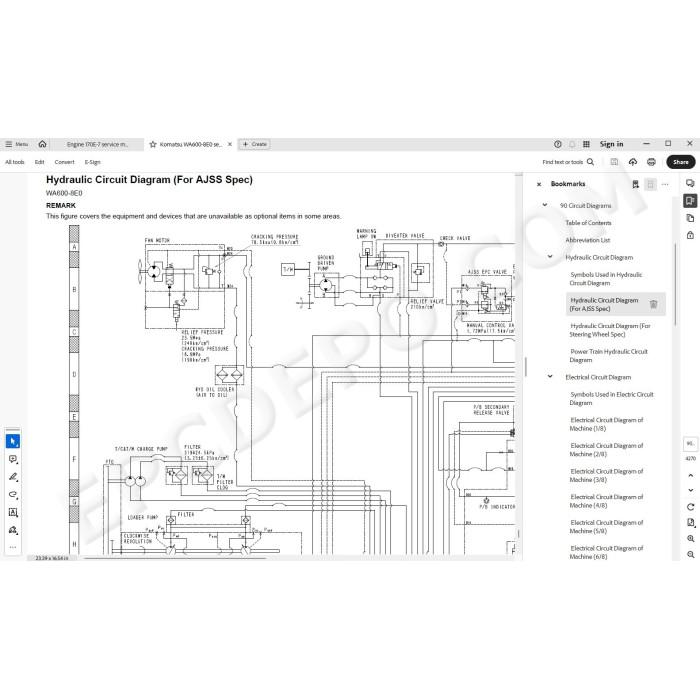Click the cloud upload icon
This screenshot has width=700, height=700.
633,162
